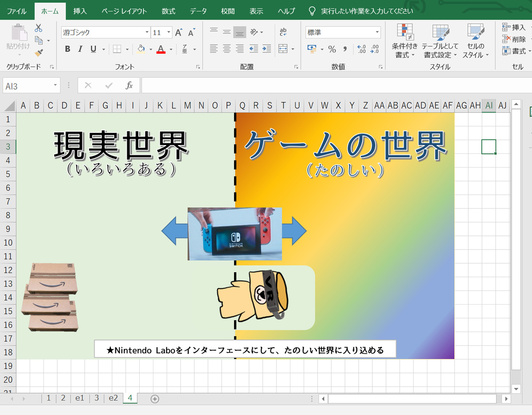The width and height of the screenshot is (532, 415).
Task: Click the Accounting Number Format icon
Action: [x=312, y=49]
